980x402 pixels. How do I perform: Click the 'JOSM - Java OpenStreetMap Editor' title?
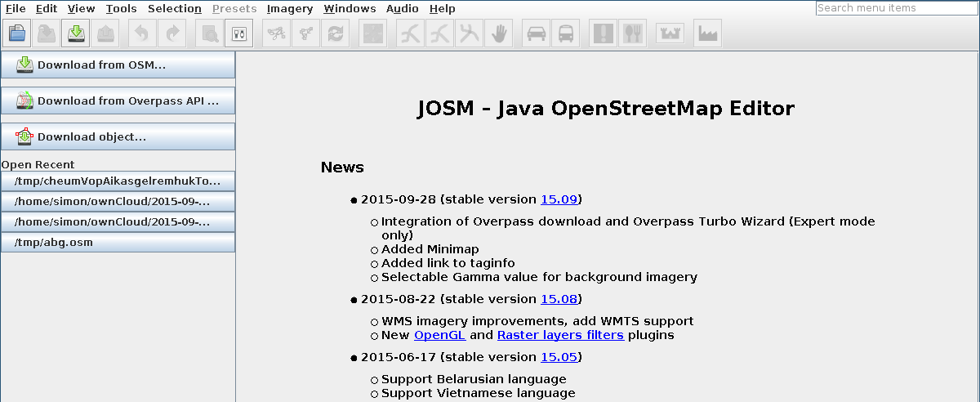606,109
